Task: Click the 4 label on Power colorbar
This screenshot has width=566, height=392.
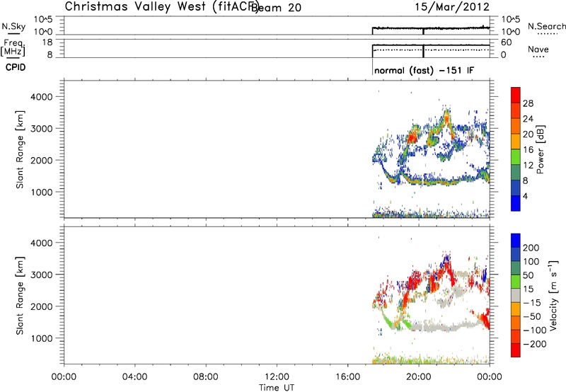Action: point(526,196)
